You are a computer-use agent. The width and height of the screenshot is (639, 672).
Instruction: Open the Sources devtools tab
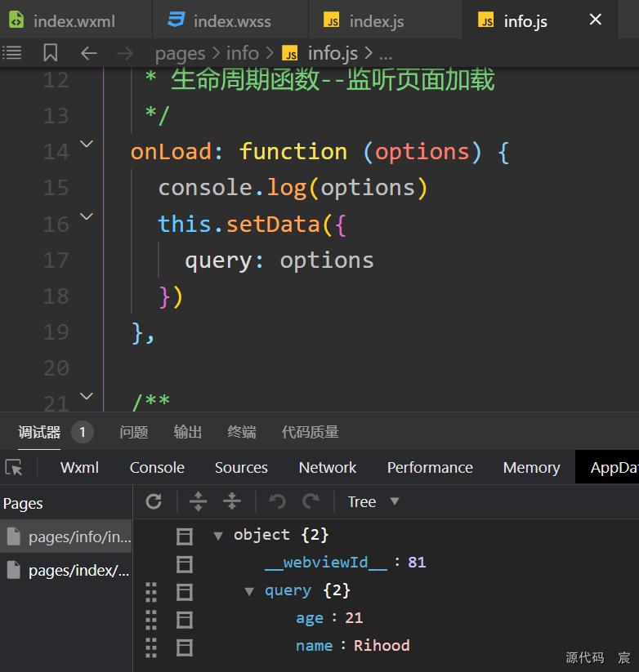pyautogui.click(x=241, y=468)
